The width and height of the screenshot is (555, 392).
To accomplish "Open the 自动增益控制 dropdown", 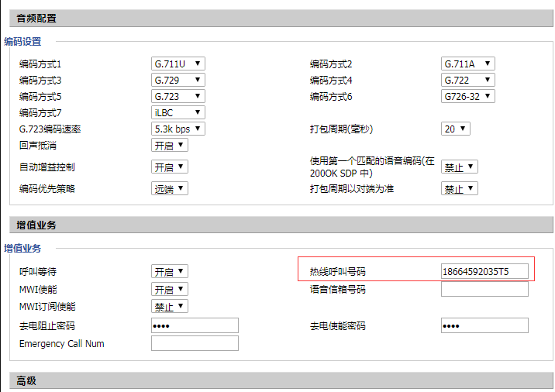I will click(x=169, y=167).
